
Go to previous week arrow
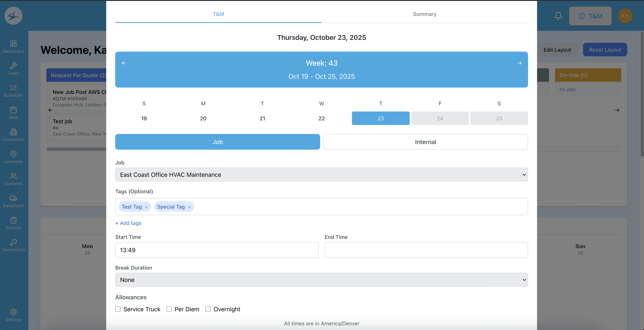pyautogui.click(x=124, y=63)
